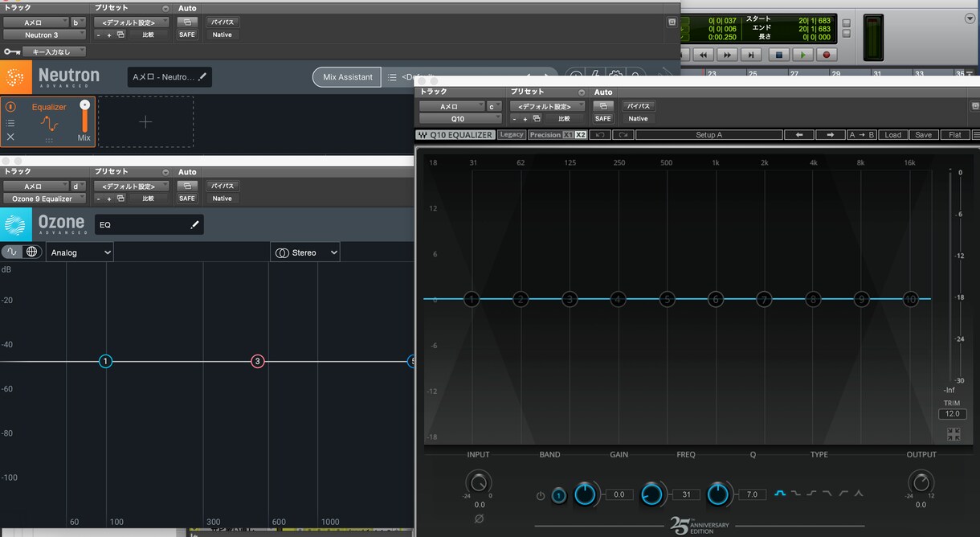Remove the Neutron Equalizer module with its X icon

[10, 137]
